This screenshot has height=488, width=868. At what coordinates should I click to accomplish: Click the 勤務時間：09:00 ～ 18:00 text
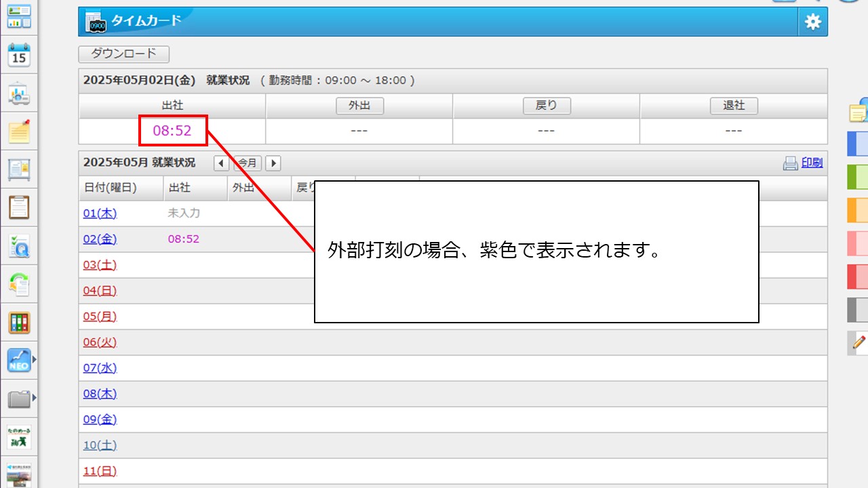pyautogui.click(x=338, y=80)
